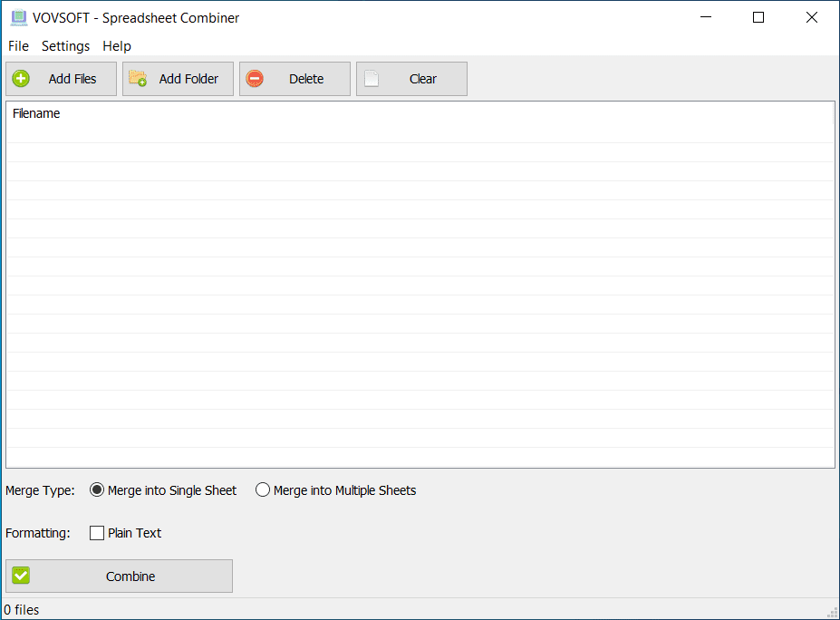
Task: Click the 0 files status bar text
Action: tap(20, 609)
